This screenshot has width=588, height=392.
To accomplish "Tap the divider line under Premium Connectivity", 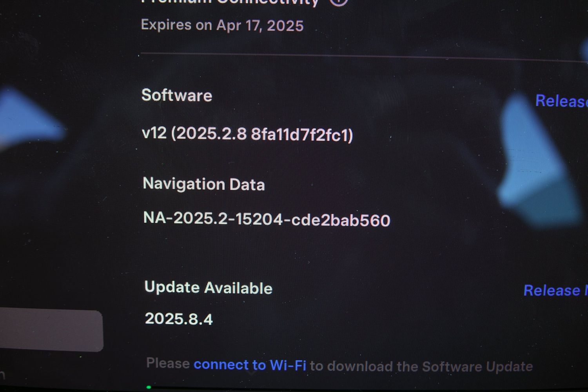I will click(364, 57).
